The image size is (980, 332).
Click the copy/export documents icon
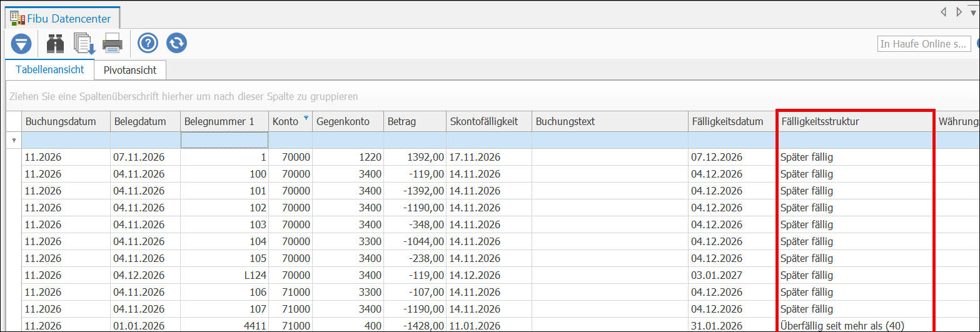tap(84, 44)
